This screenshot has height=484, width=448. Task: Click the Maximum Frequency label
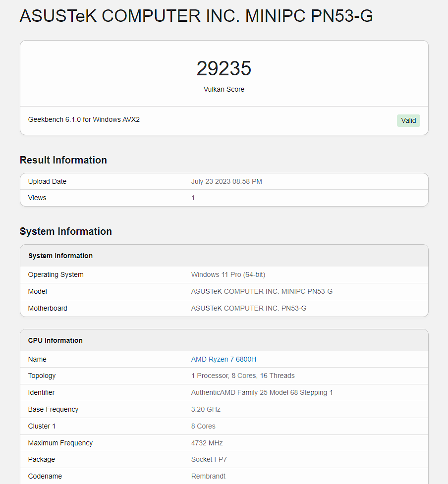pos(60,443)
